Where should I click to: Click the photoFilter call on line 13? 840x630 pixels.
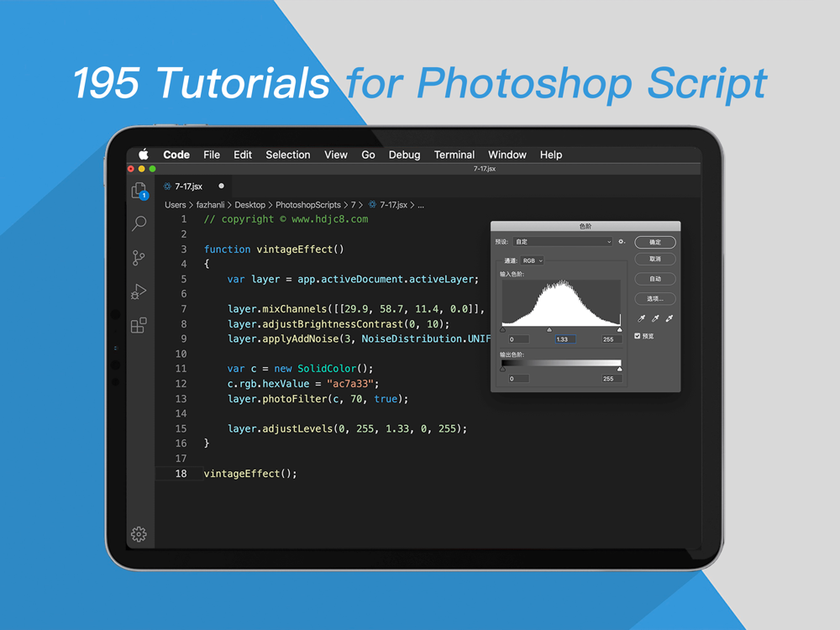coord(318,398)
